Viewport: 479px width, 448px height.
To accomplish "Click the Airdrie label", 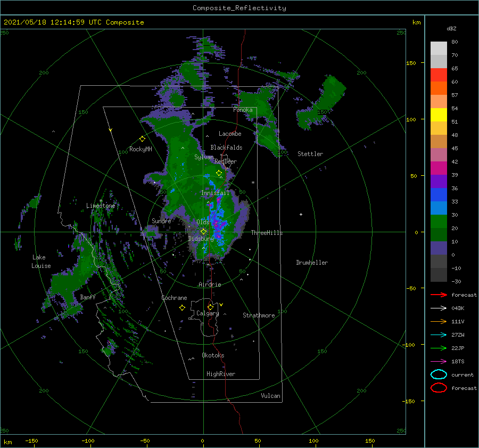I will pyautogui.click(x=210, y=284).
